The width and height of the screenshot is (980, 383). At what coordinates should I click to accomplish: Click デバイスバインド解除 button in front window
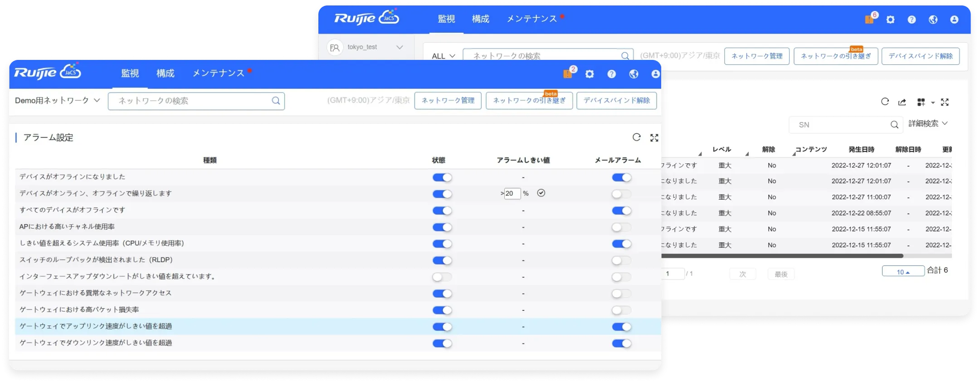(x=616, y=100)
